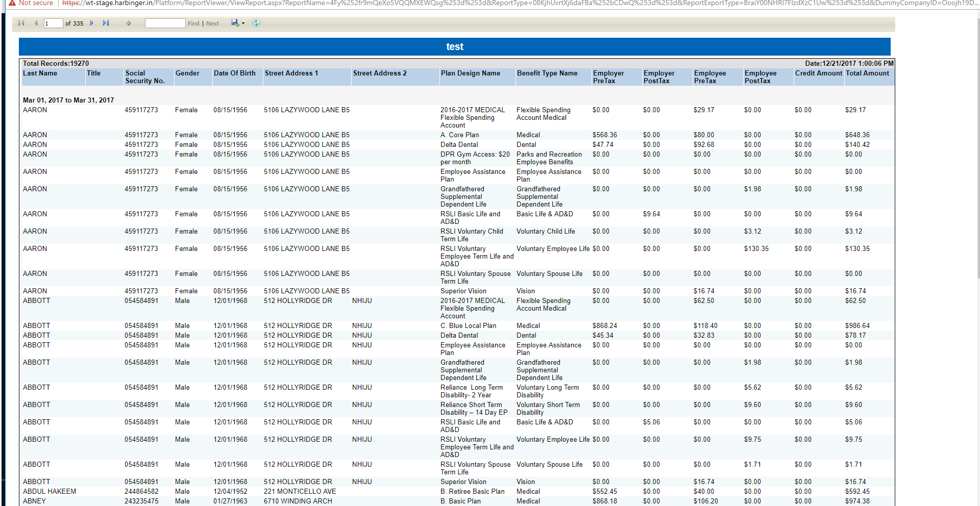Click 'Reliance Long Term Disability- 2 Year' cell
The height and width of the screenshot is (506, 980).
tap(471, 391)
